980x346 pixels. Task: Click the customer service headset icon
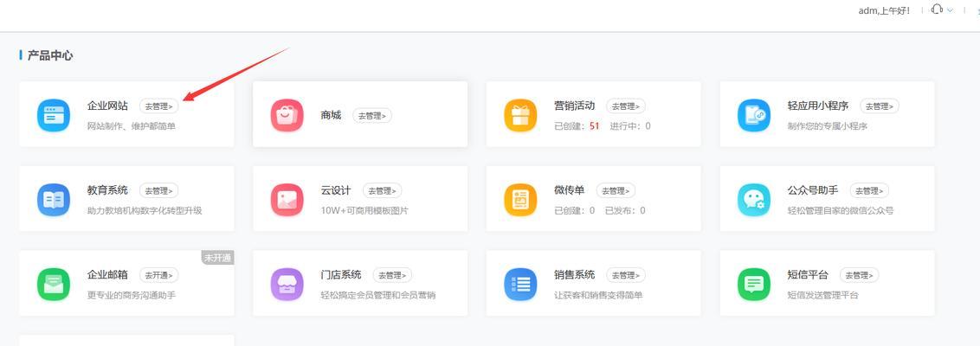(x=937, y=10)
